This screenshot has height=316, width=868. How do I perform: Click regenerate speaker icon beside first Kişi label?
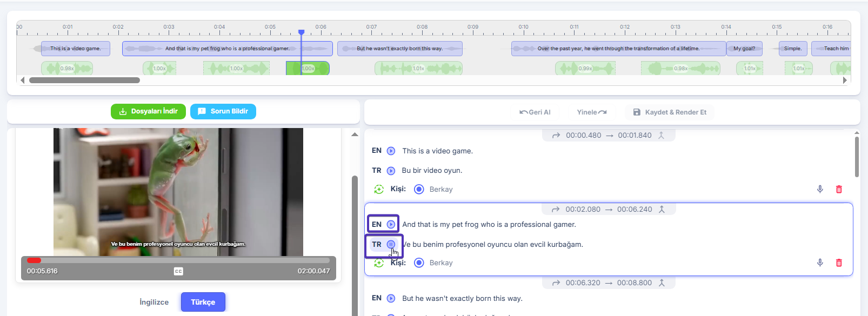(379, 189)
